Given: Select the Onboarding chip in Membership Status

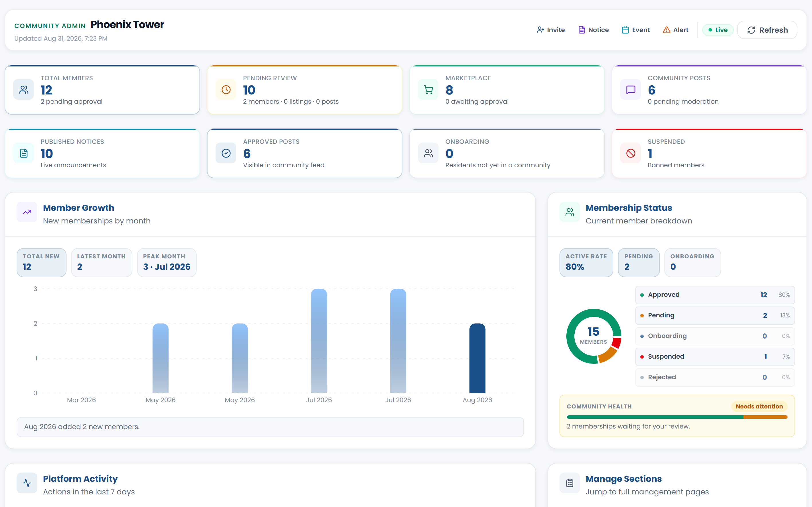Looking at the screenshot, I should pyautogui.click(x=692, y=263).
